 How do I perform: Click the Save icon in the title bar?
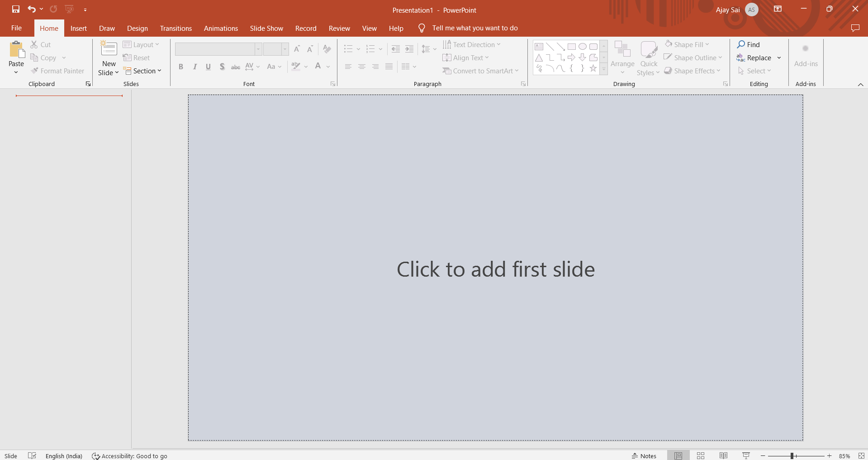[16, 9]
